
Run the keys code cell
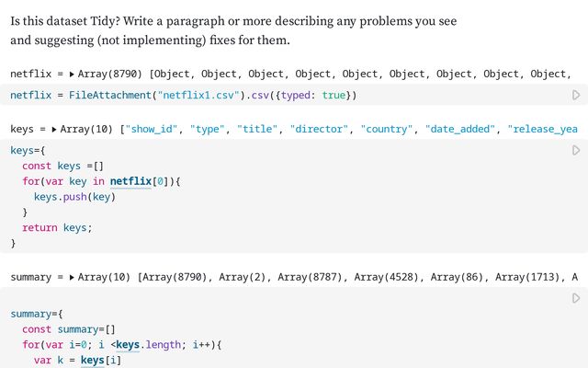576,150
